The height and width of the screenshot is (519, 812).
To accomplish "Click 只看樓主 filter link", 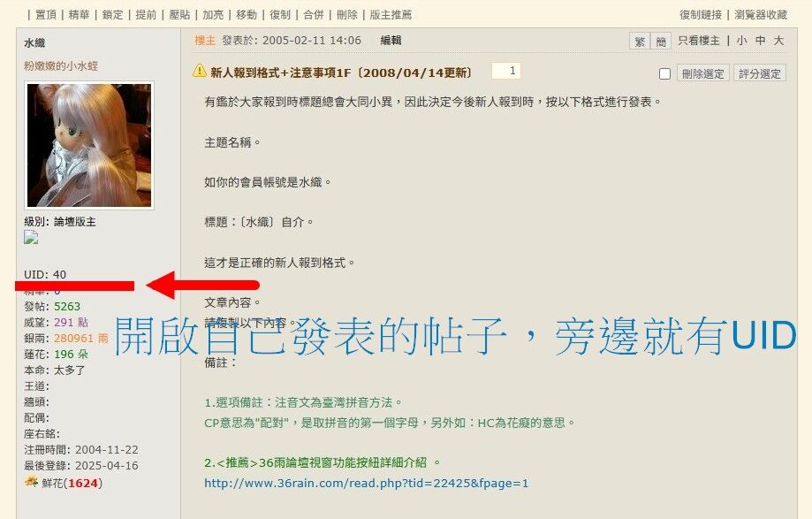I will coord(699,41).
